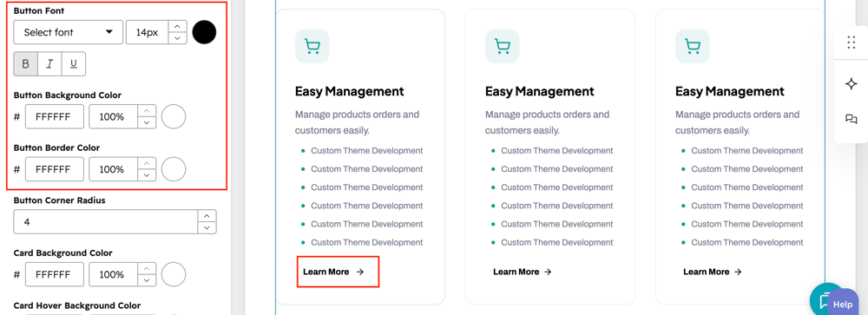Increase Card Background Color opacity
This screenshot has width=868, height=315.
coord(146,268)
